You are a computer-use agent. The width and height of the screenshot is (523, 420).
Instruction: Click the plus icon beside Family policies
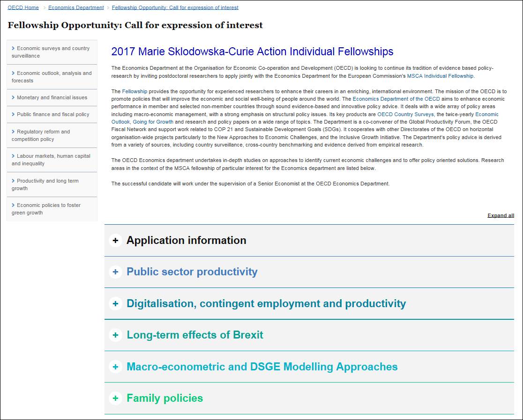click(x=115, y=398)
